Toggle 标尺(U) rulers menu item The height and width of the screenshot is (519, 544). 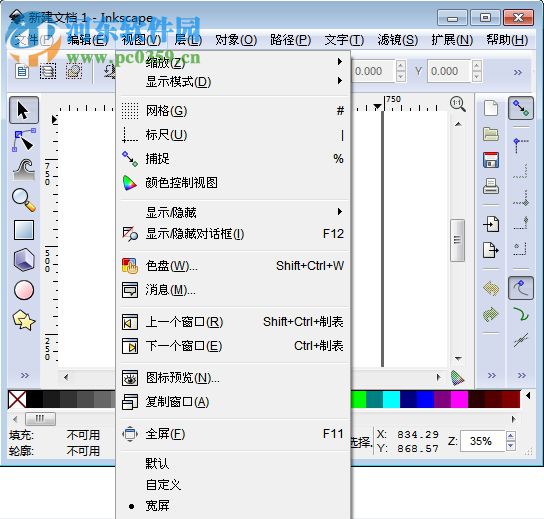(233, 135)
